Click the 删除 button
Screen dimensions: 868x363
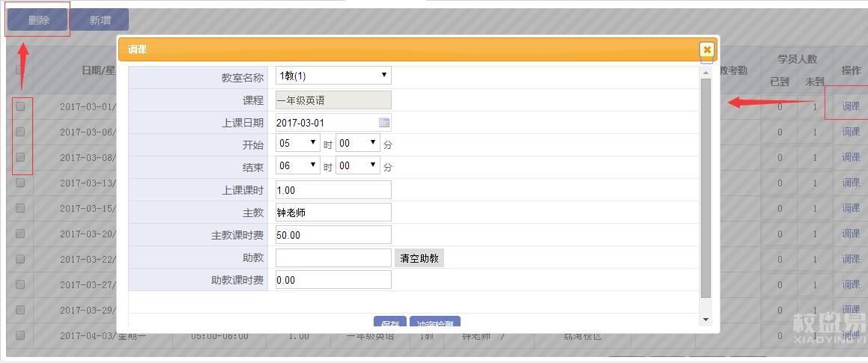(x=38, y=20)
